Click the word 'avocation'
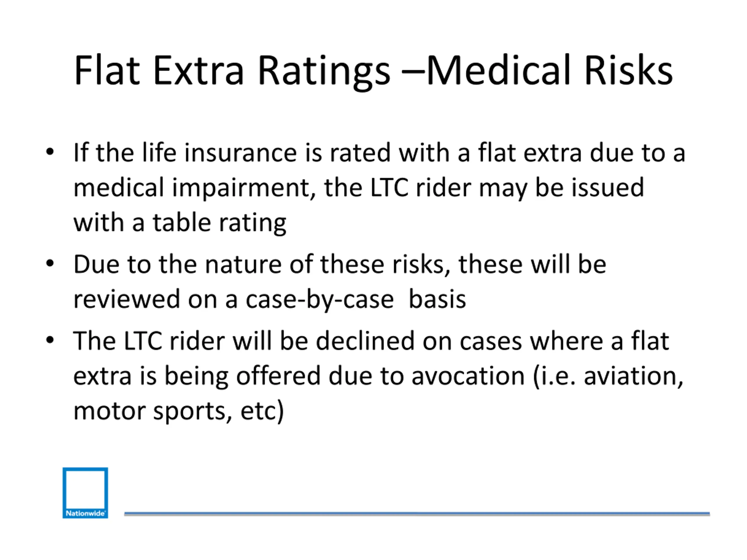 point(468,376)
